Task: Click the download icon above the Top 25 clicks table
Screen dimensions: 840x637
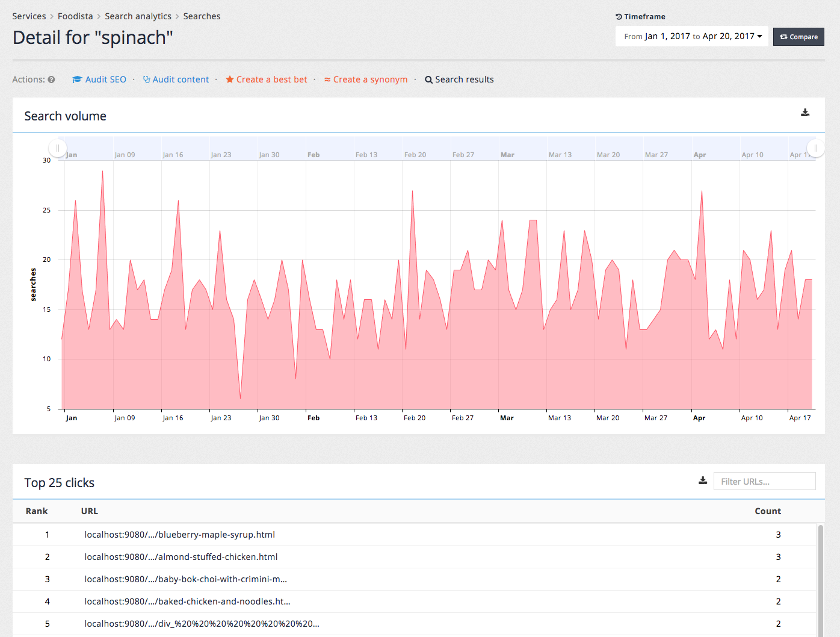Action: pos(702,480)
